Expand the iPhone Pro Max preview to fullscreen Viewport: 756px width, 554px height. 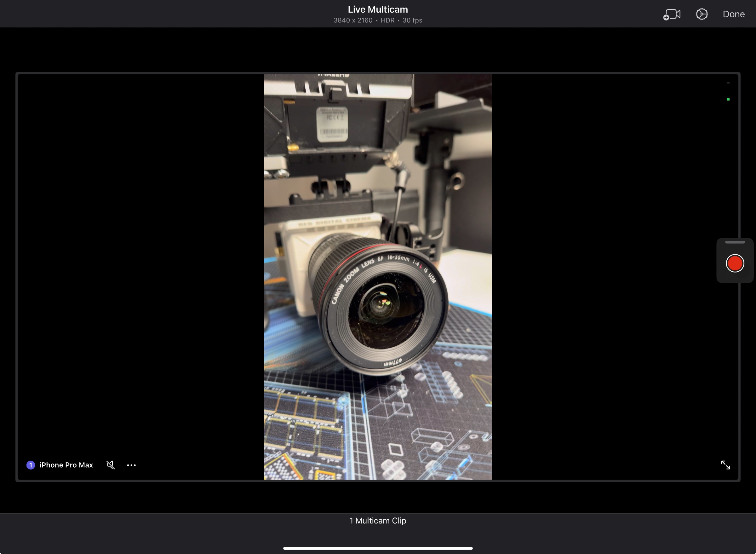coord(726,465)
